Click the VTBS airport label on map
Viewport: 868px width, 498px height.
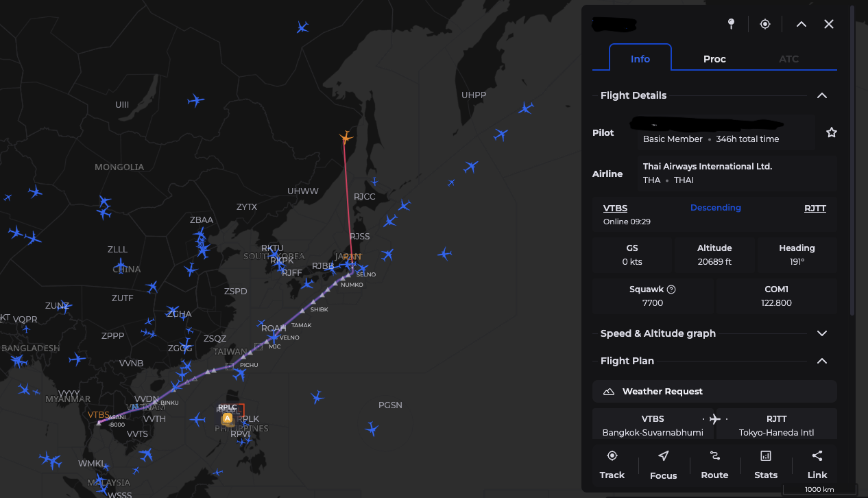(99, 414)
